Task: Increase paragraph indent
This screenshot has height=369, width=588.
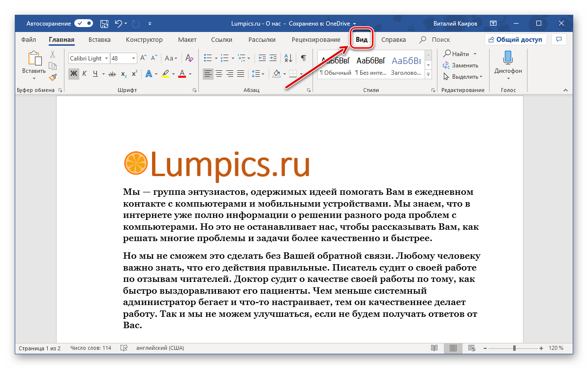Action: (x=273, y=58)
